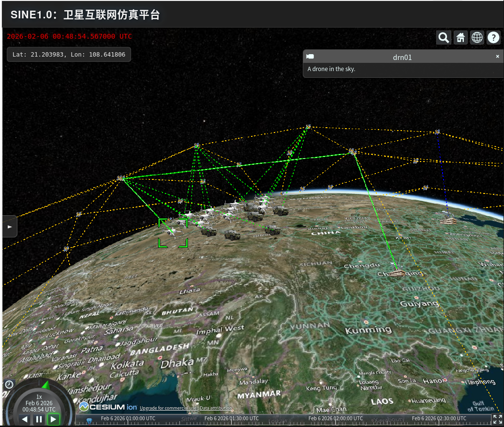Image resolution: width=504 pixels, height=427 pixels.
Task: Click the clock real-time icon
Action: click(9, 384)
